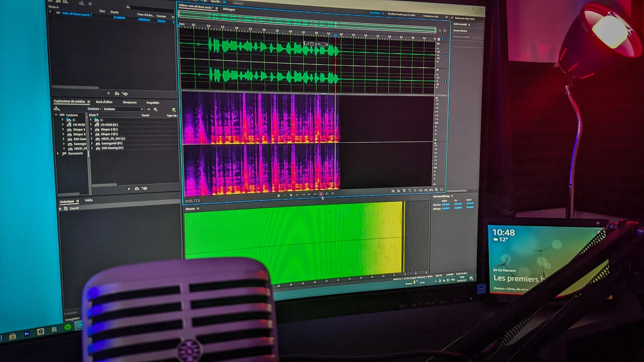This screenshot has width=644, height=362.
Task: Switch to the Marqueurs tab
Action: click(130, 102)
